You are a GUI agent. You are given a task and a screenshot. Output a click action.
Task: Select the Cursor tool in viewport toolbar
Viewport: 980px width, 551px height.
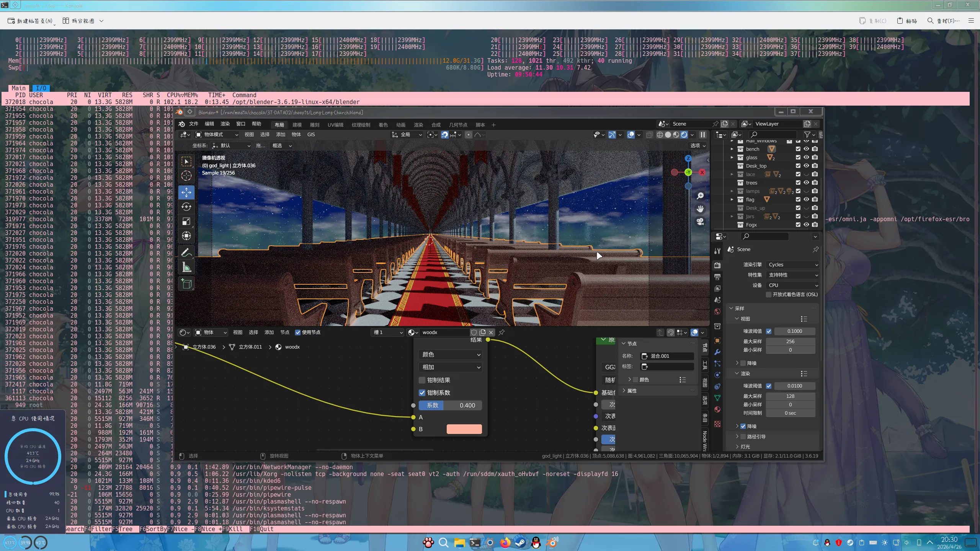(186, 176)
